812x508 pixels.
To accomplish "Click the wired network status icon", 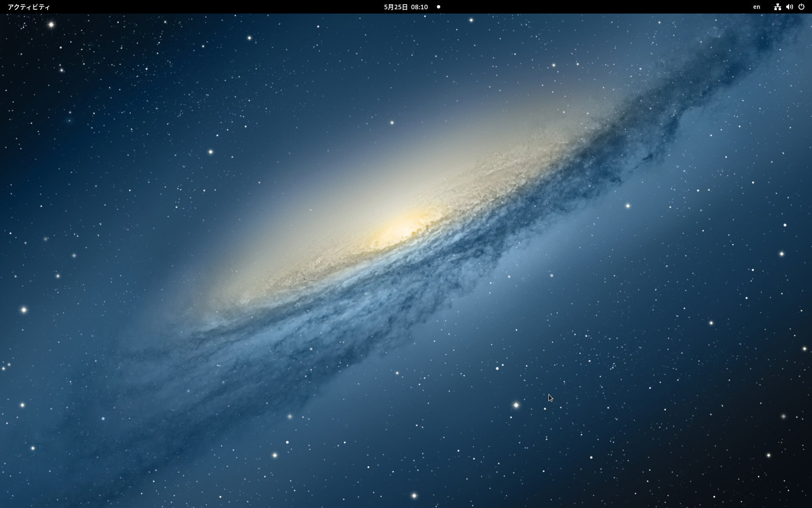I will (777, 7).
